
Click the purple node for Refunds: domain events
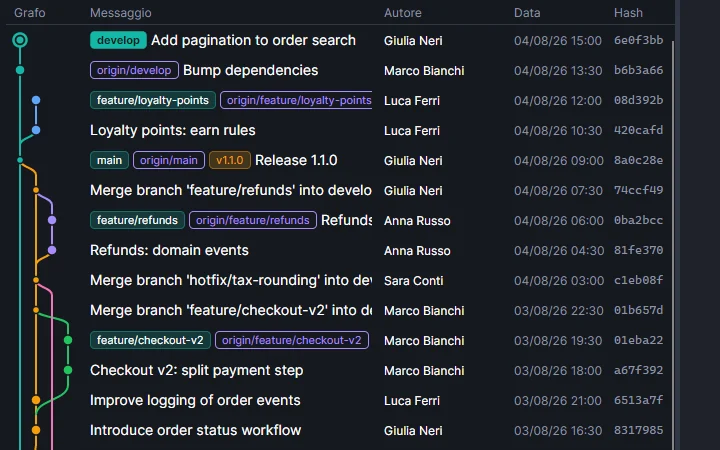(x=52, y=250)
